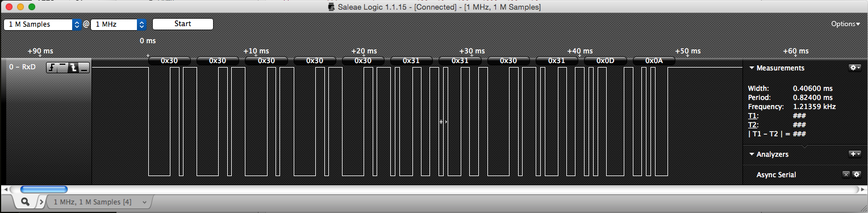868x213 pixels.
Task: Open the 1 MHz sample rate dropdown
Action: [119, 24]
